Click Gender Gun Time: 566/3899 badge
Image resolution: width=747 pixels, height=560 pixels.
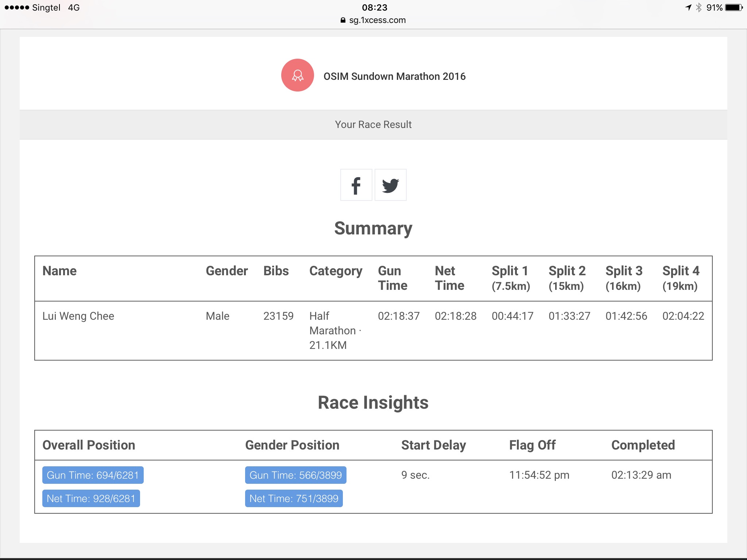(x=296, y=475)
